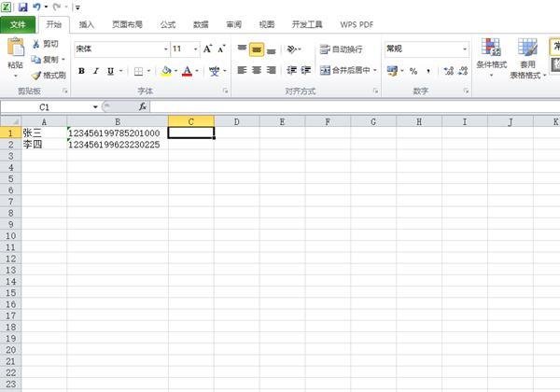The height and width of the screenshot is (392, 560).
Task: Open the 数字 group dialog launcher
Action: (x=466, y=91)
